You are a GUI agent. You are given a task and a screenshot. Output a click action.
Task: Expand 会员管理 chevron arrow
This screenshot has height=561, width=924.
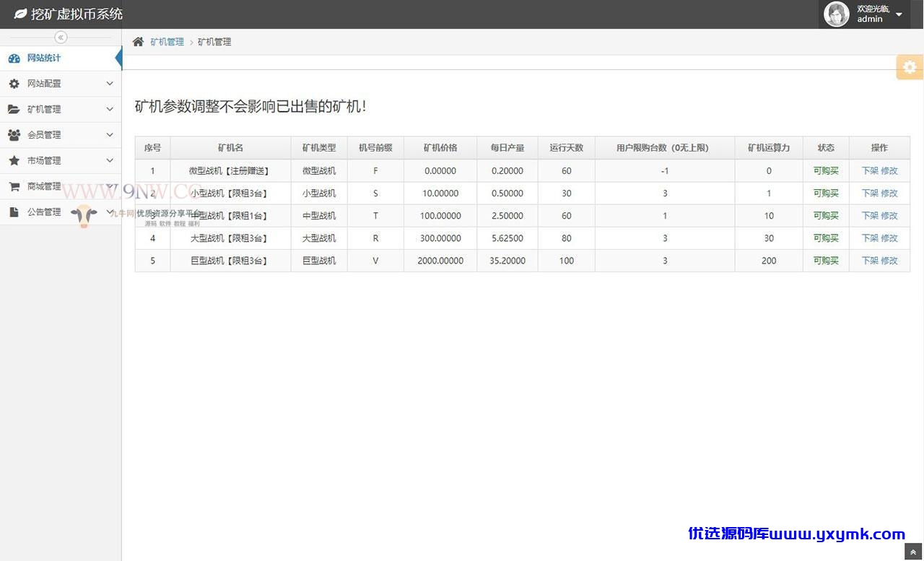(110, 135)
